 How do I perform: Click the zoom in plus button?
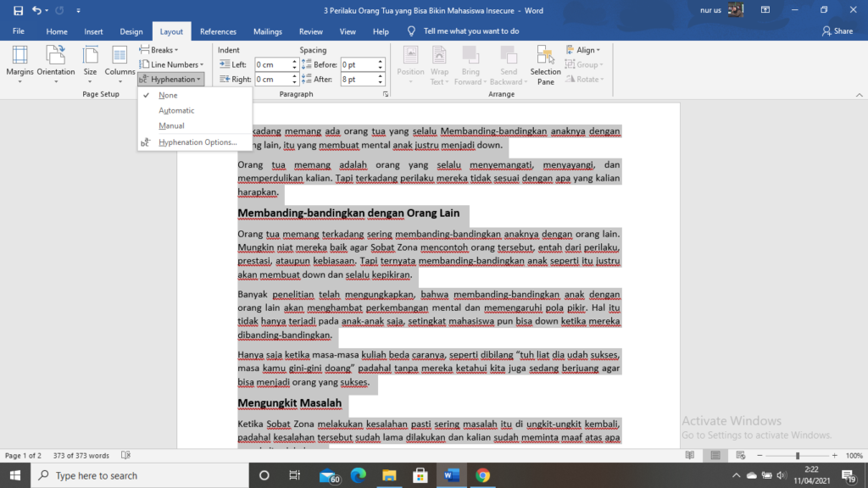[x=835, y=455]
